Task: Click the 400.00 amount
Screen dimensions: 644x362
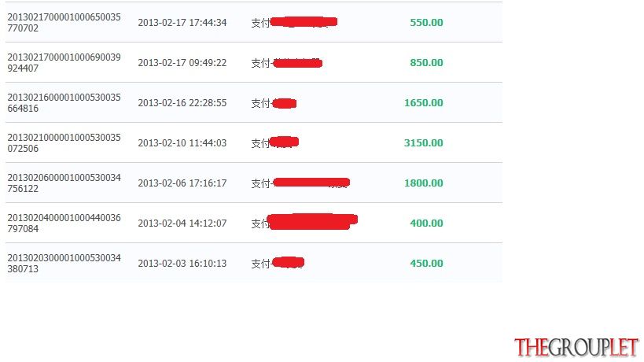Action: [426, 223]
